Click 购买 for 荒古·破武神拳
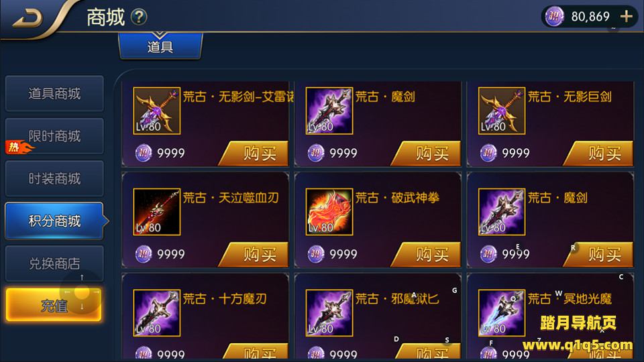644x362 pixels. [427, 255]
